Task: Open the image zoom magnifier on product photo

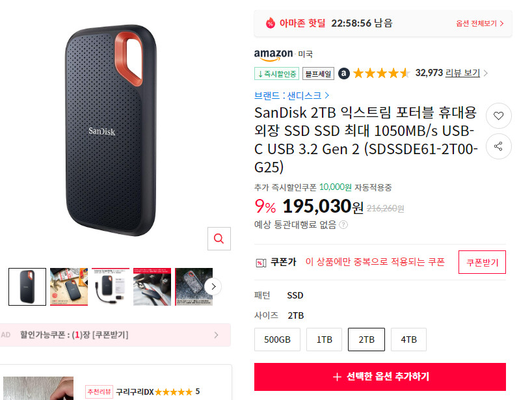Action: (x=219, y=239)
